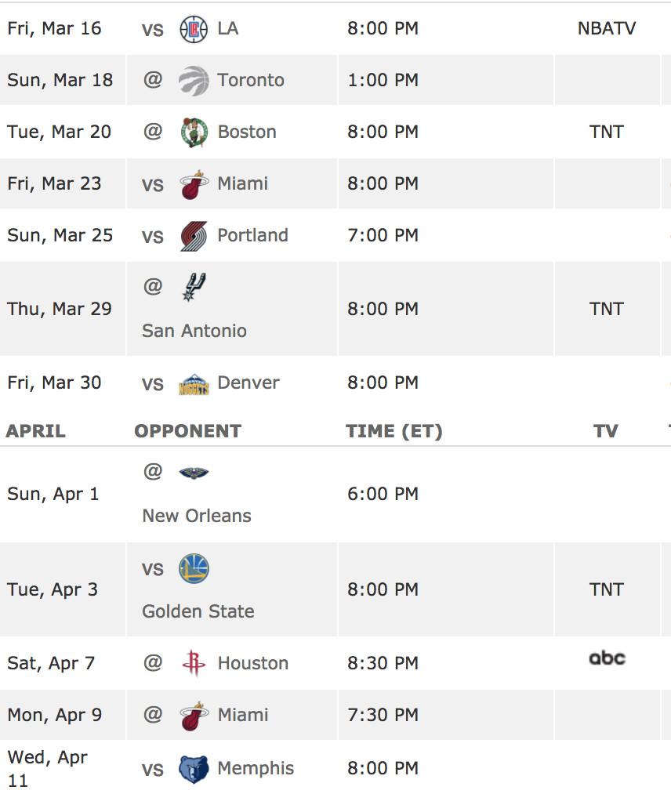
Task: Click the San Antonio Spurs logo
Action: coord(194,288)
